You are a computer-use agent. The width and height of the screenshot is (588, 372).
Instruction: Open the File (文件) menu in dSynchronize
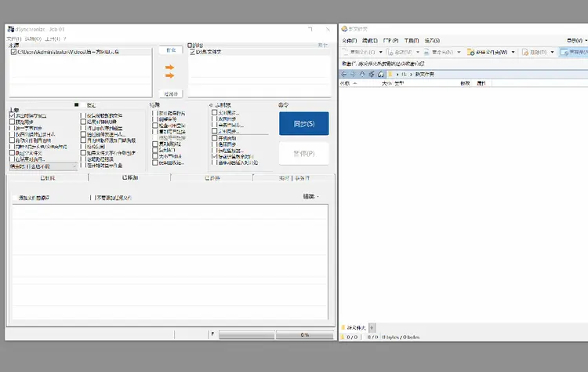click(x=13, y=38)
